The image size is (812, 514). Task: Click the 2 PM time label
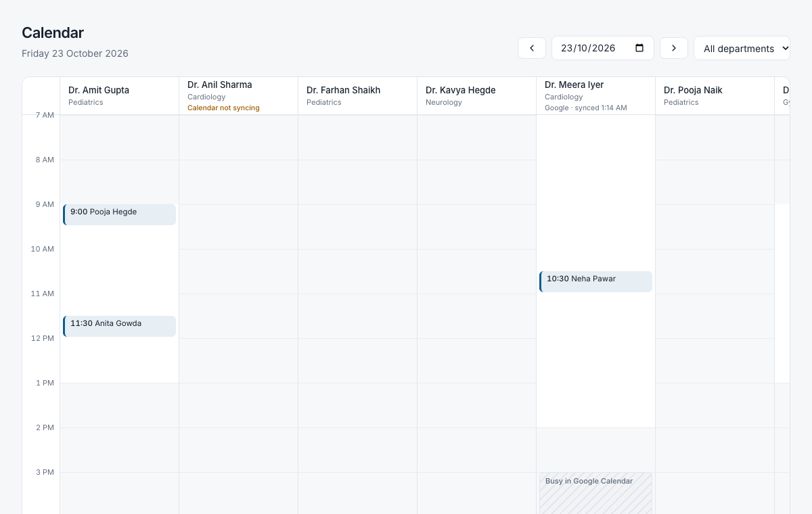45,427
